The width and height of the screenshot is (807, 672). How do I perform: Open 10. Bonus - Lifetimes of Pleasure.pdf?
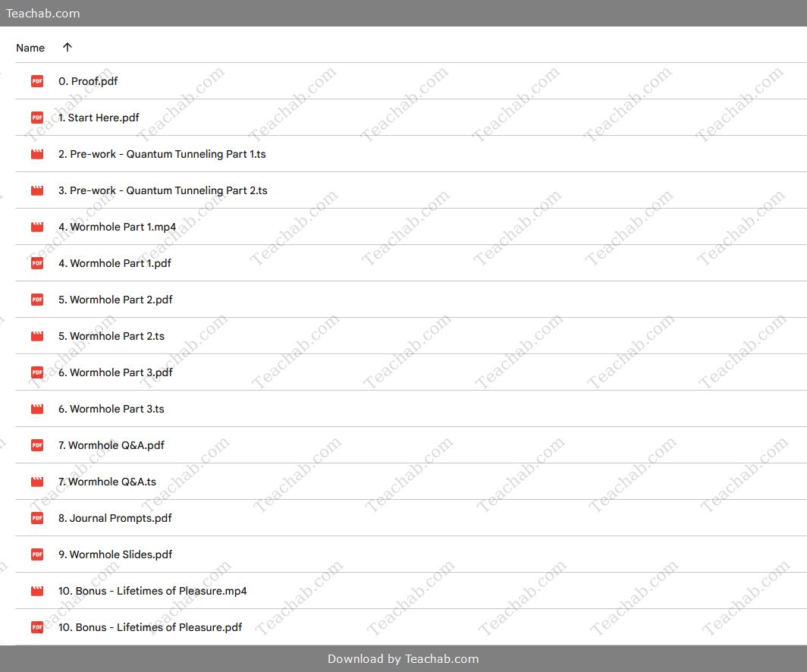pos(150,627)
